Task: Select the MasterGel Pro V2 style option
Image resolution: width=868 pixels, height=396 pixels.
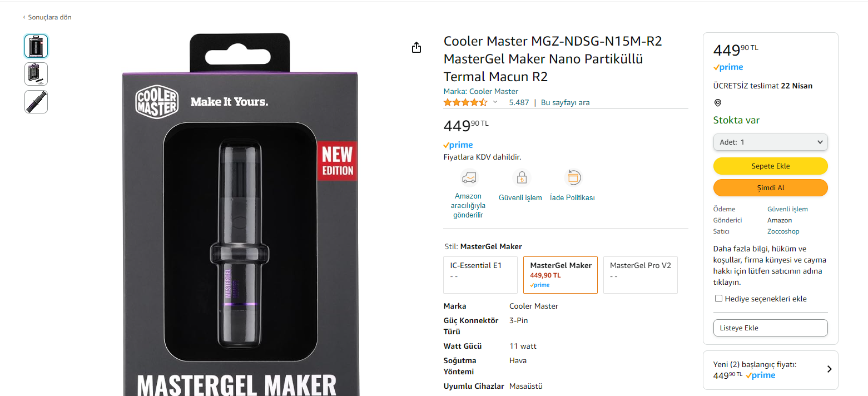Action: point(641,275)
